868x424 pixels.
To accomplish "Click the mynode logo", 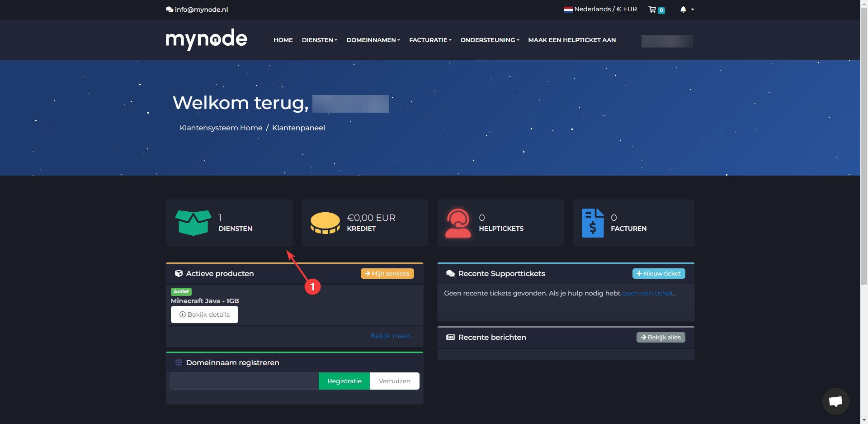I will (x=206, y=39).
